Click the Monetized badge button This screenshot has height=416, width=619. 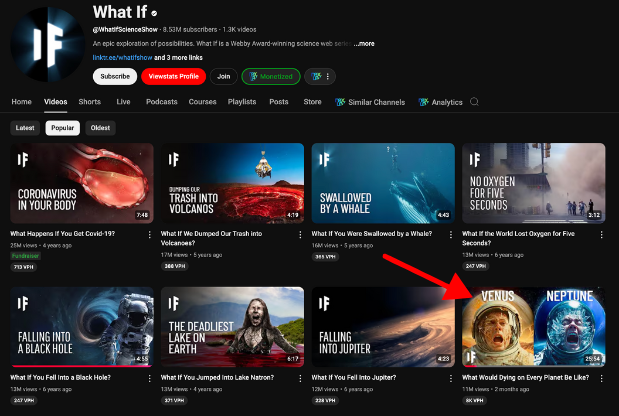271,77
